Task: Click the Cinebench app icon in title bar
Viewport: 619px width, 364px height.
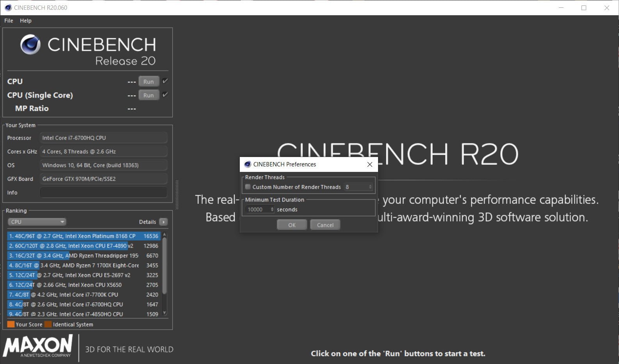Action: [8, 7]
